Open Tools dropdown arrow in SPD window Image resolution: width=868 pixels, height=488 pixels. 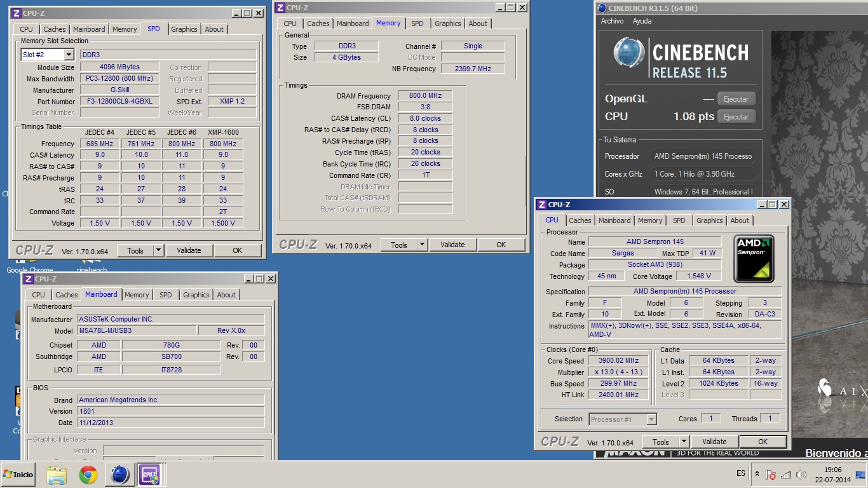point(158,250)
